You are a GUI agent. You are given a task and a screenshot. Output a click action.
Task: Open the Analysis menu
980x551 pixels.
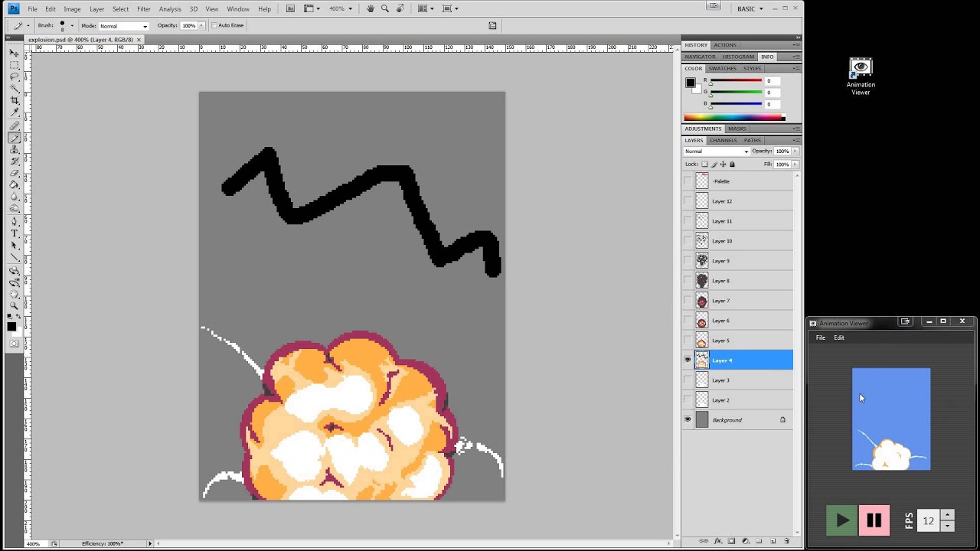(x=170, y=8)
